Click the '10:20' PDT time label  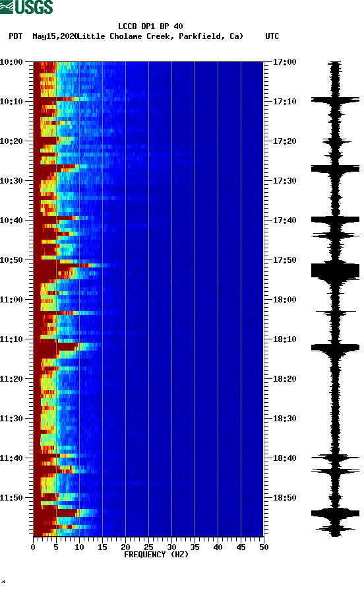(11, 141)
